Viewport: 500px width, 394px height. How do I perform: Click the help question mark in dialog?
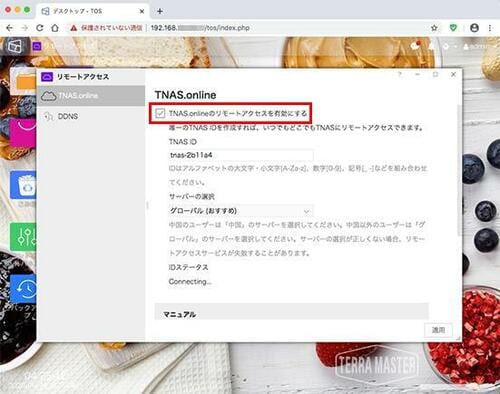pos(400,75)
